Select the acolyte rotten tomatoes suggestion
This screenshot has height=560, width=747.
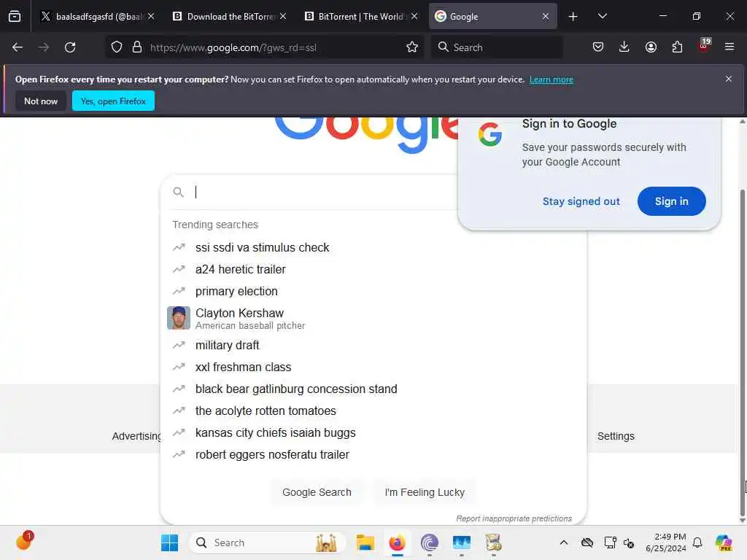pyautogui.click(x=373, y=411)
